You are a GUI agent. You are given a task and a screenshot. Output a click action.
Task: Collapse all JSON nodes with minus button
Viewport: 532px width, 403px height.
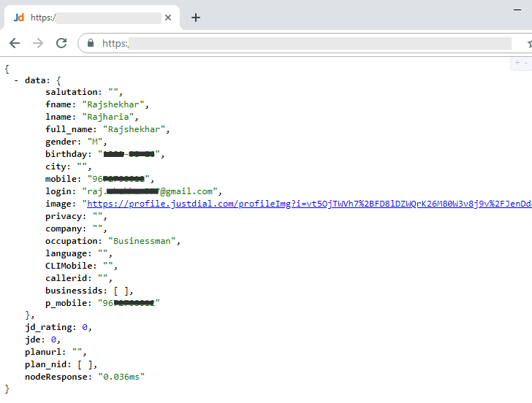(x=526, y=64)
